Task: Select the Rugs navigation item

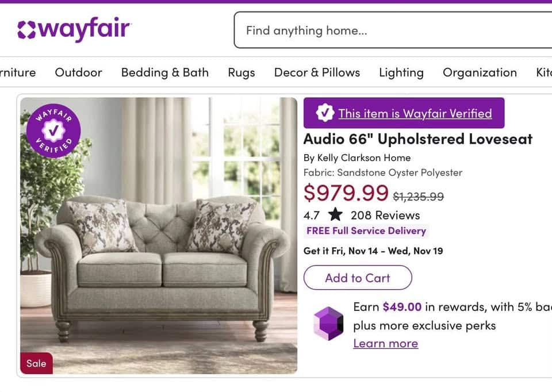Action: coord(241,72)
